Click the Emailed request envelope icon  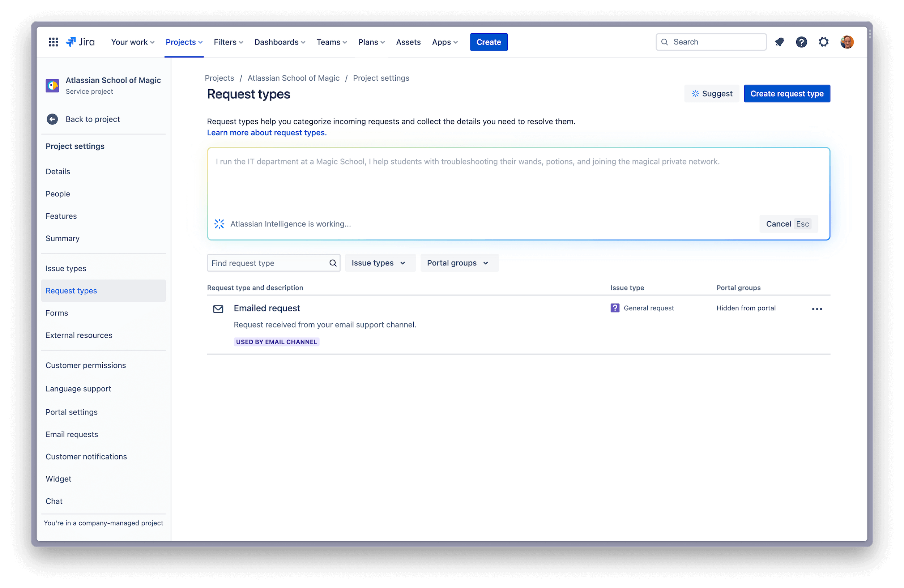click(217, 308)
